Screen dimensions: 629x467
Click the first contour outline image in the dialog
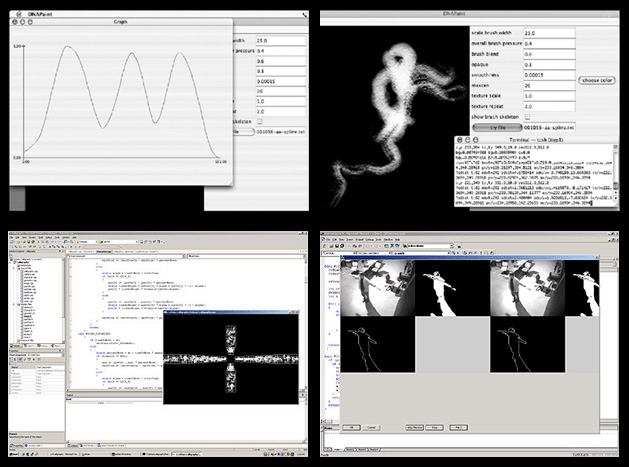point(377,344)
